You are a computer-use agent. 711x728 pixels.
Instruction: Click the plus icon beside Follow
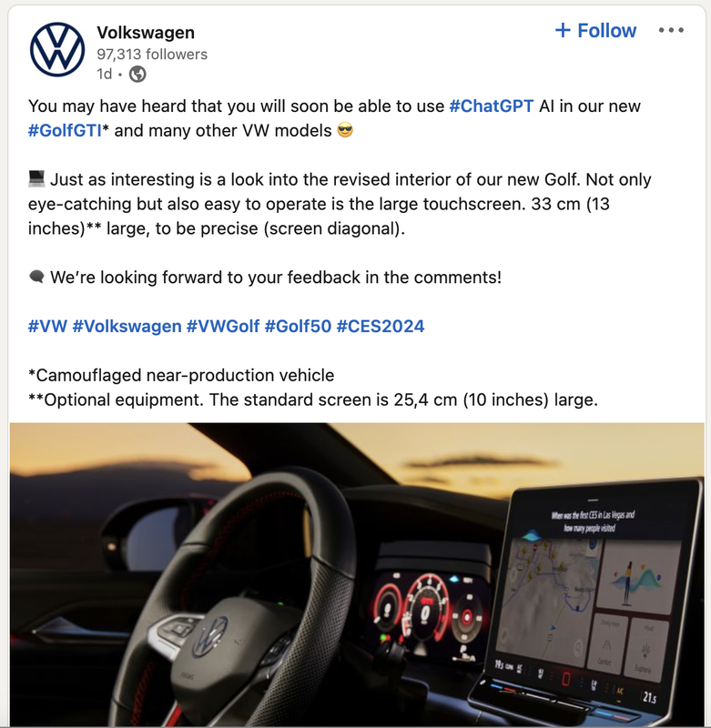point(563,30)
